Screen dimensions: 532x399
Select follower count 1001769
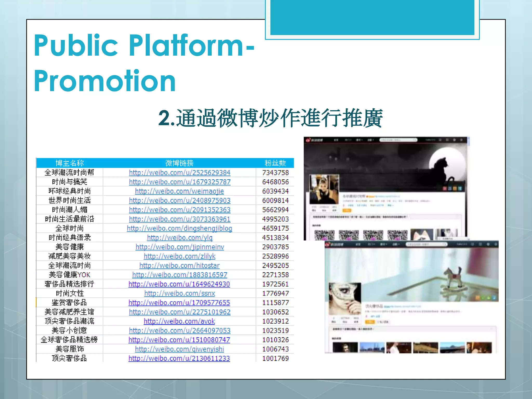275,358
